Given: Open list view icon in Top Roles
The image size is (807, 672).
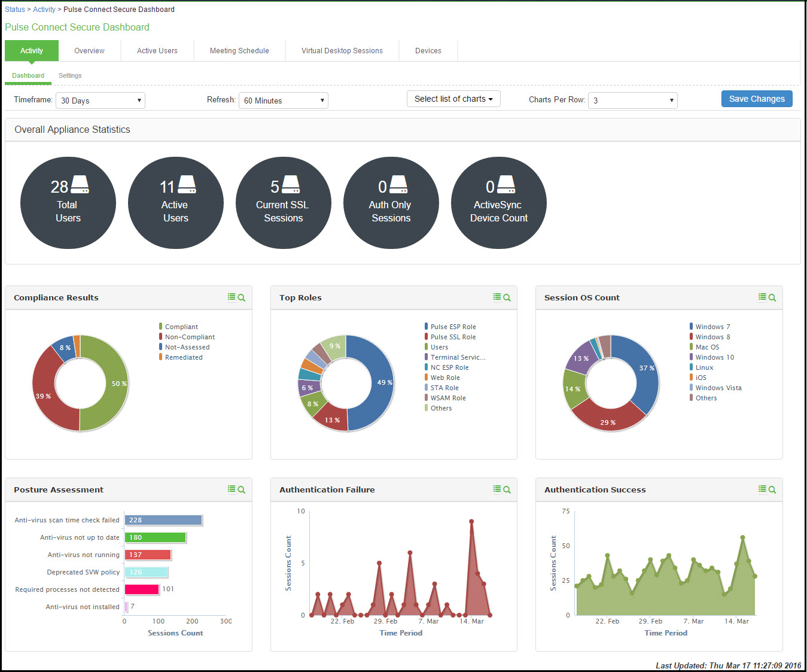Looking at the screenshot, I should (x=497, y=297).
